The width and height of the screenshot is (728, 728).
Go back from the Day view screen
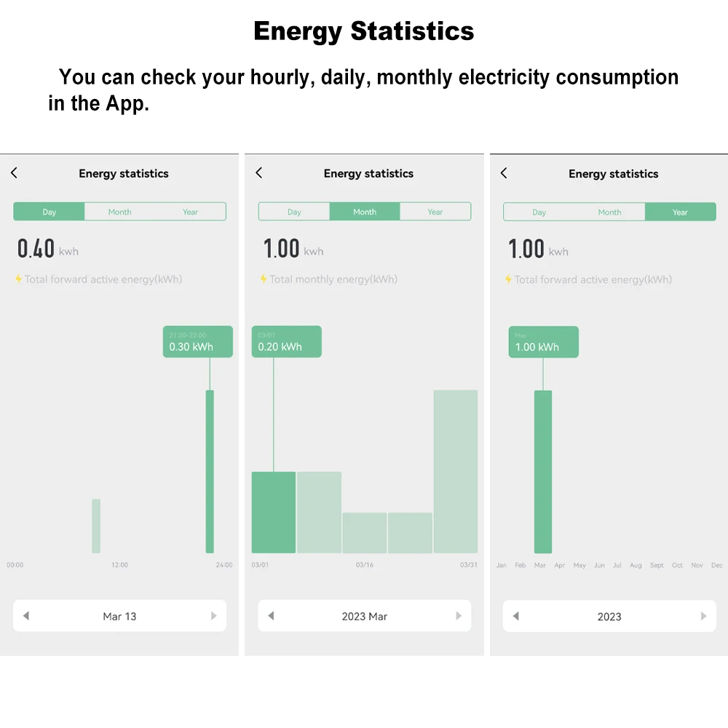pyautogui.click(x=14, y=173)
